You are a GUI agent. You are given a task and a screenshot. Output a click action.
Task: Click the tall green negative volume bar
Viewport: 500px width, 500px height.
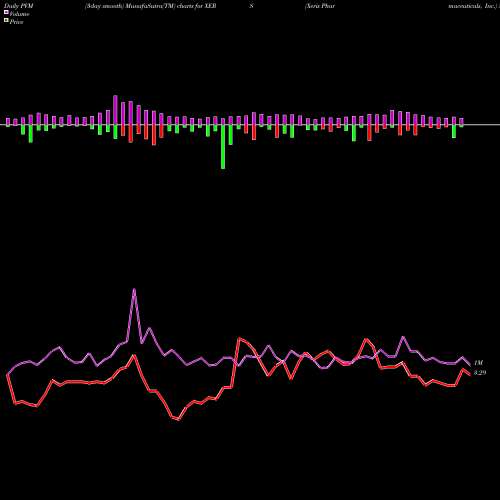(x=223, y=147)
